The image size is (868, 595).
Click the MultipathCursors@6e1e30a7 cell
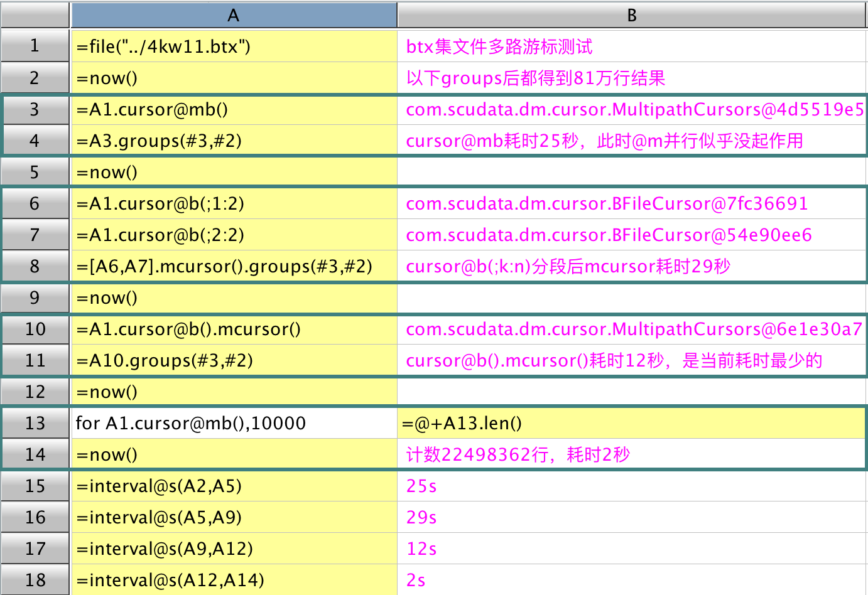pyautogui.click(x=632, y=328)
